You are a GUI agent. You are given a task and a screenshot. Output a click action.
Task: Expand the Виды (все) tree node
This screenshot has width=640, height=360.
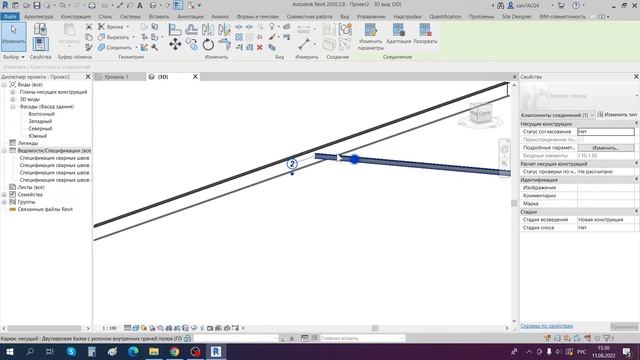pyautogui.click(x=5, y=84)
